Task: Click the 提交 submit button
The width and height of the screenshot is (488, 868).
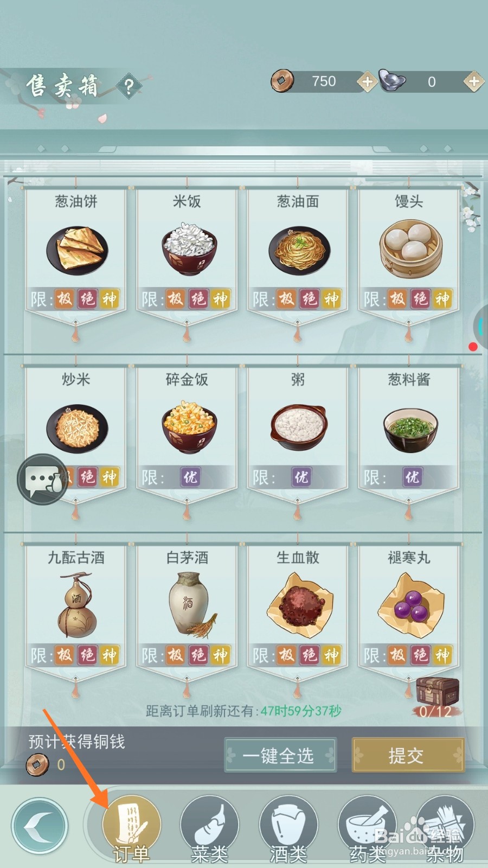Action: (x=408, y=755)
